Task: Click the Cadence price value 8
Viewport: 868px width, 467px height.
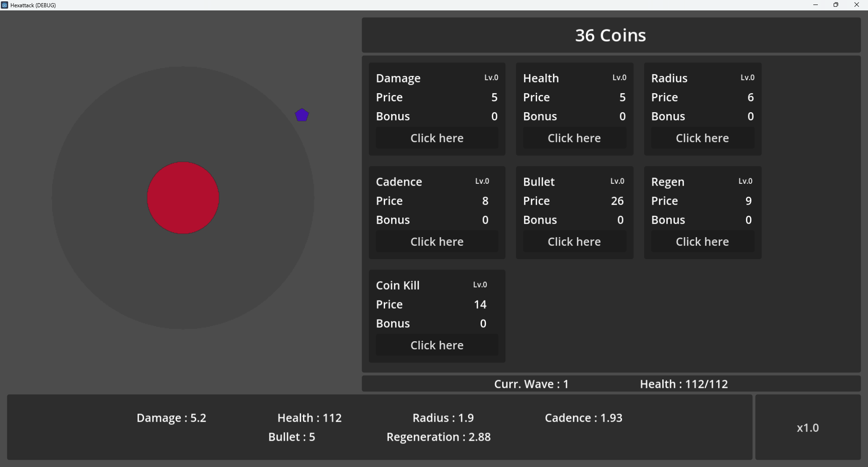Action: pyautogui.click(x=485, y=201)
